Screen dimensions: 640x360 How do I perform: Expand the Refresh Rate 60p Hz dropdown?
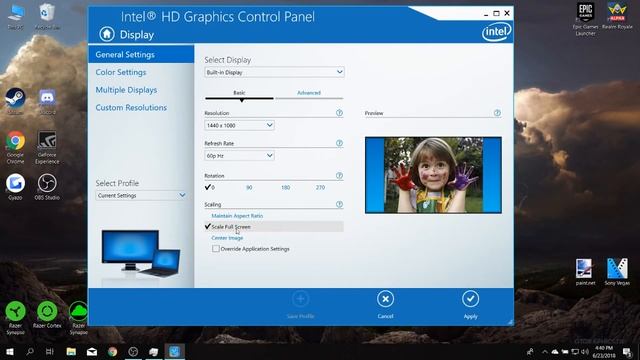tap(239, 156)
